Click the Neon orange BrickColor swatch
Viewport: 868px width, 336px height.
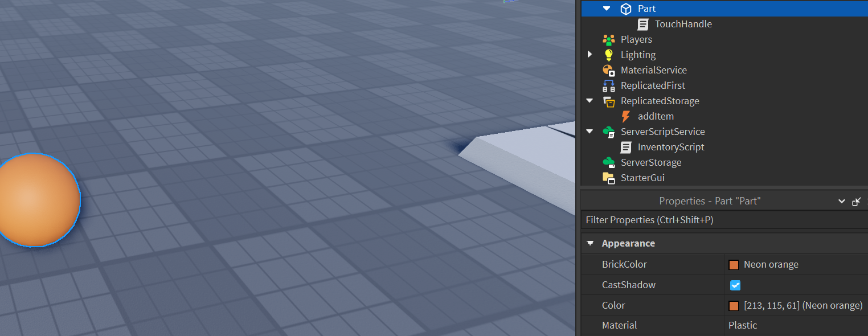click(734, 264)
